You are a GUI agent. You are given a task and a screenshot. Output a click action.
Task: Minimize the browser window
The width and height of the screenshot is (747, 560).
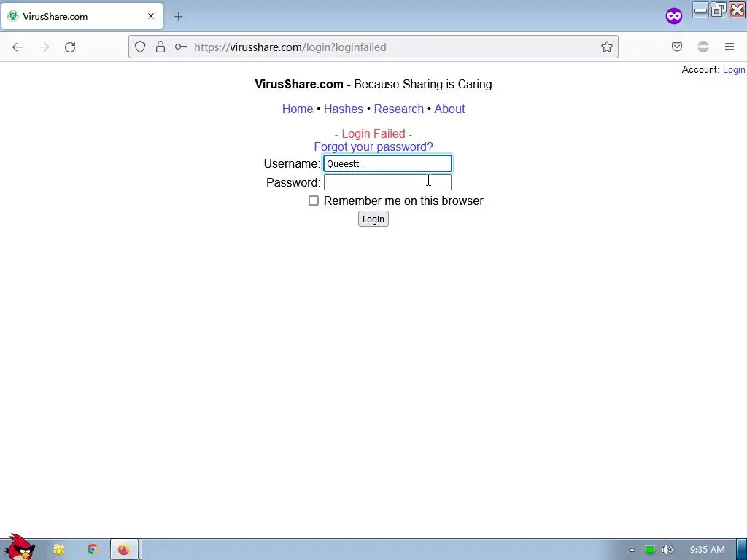pyautogui.click(x=700, y=9)
